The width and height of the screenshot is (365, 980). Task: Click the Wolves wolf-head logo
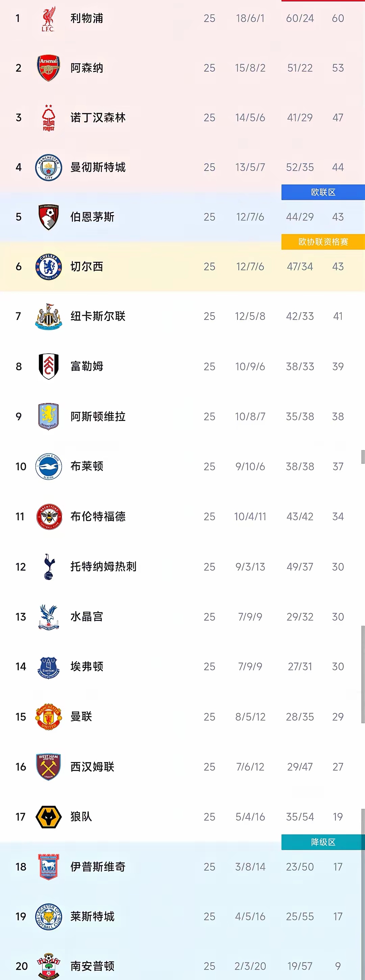48,817
